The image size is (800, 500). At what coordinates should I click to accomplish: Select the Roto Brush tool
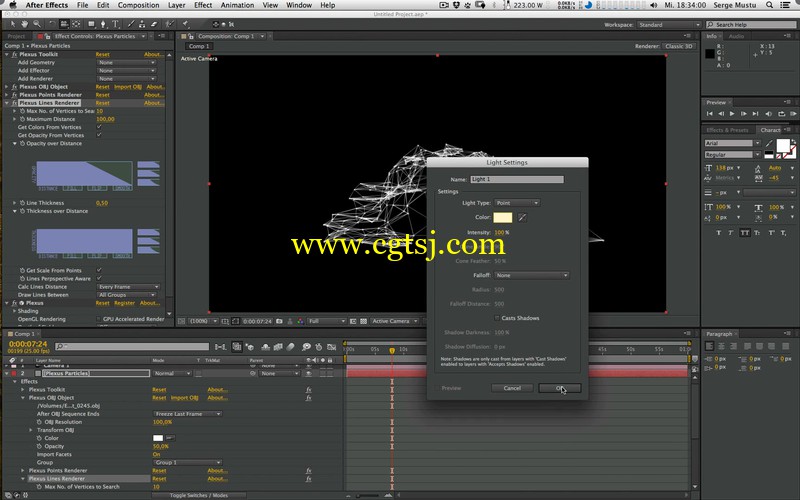[x=169, y=24]
